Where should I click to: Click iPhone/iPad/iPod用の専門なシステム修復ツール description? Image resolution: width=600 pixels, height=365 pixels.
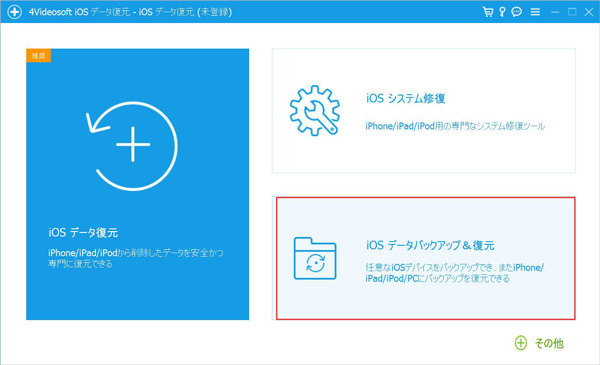(x=455, y=126)
